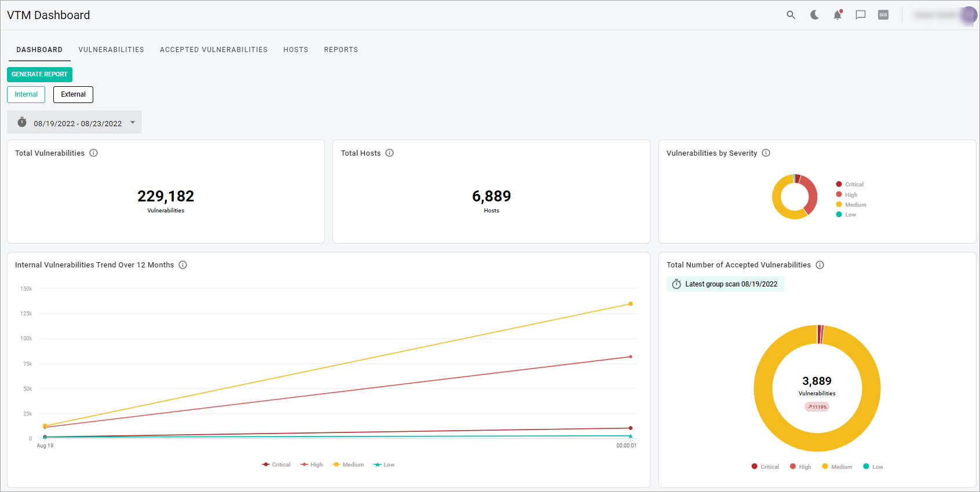Click yellow Medium segment of severity donut

point(778,203)
